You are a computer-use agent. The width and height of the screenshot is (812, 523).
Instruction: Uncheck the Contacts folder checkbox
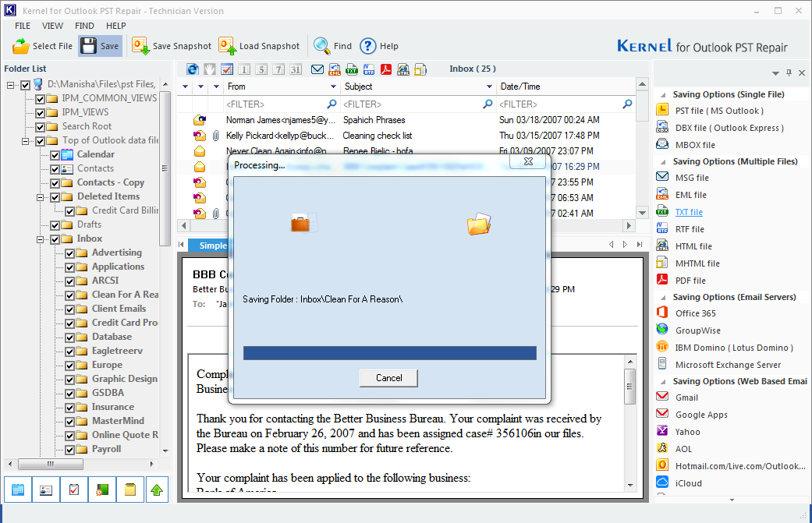(55, 168)
